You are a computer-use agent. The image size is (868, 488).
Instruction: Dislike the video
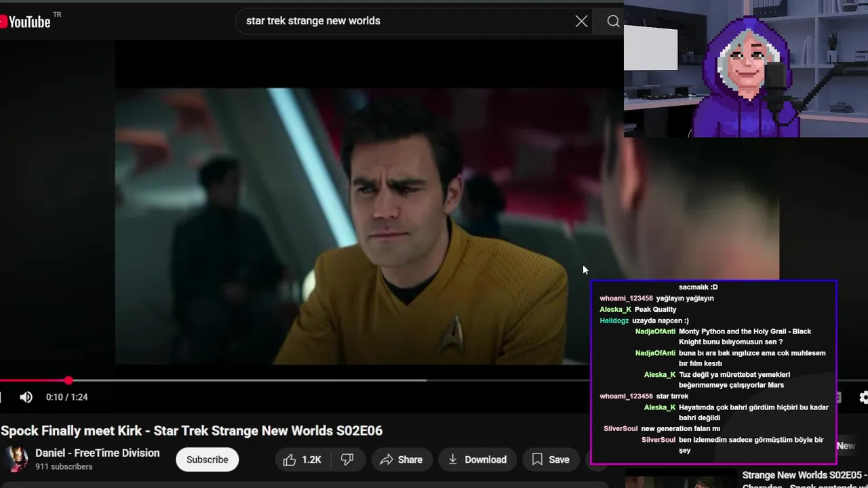347,460
